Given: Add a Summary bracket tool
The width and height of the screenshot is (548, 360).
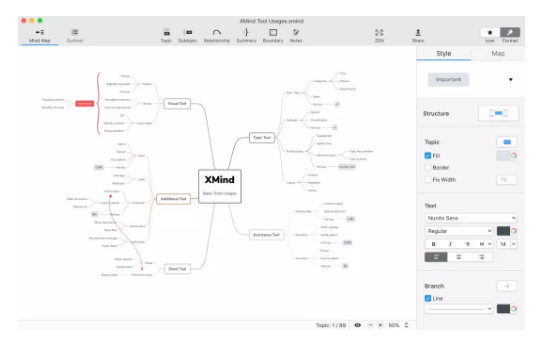Looking at the screenshot, I should [x=246, y=36].
